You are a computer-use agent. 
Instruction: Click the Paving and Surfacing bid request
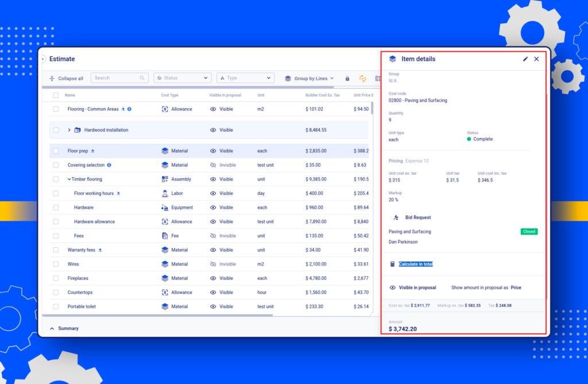pos(410,232)
